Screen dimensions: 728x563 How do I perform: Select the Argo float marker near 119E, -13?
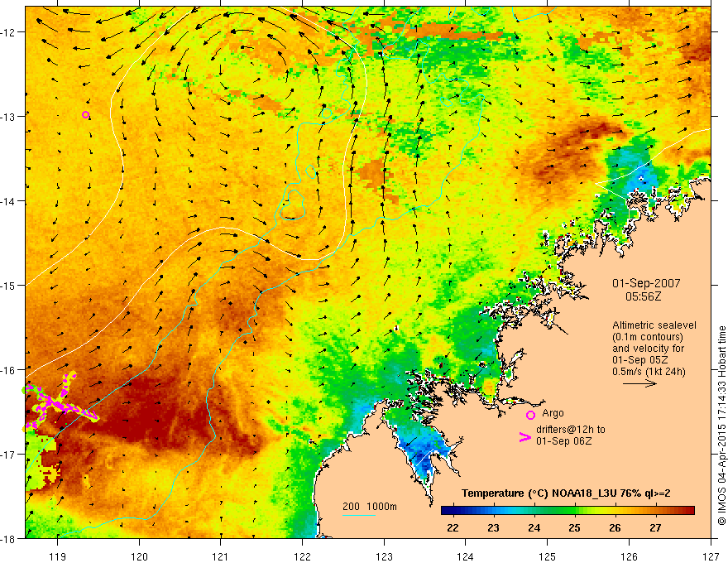[x=85, y=115]
